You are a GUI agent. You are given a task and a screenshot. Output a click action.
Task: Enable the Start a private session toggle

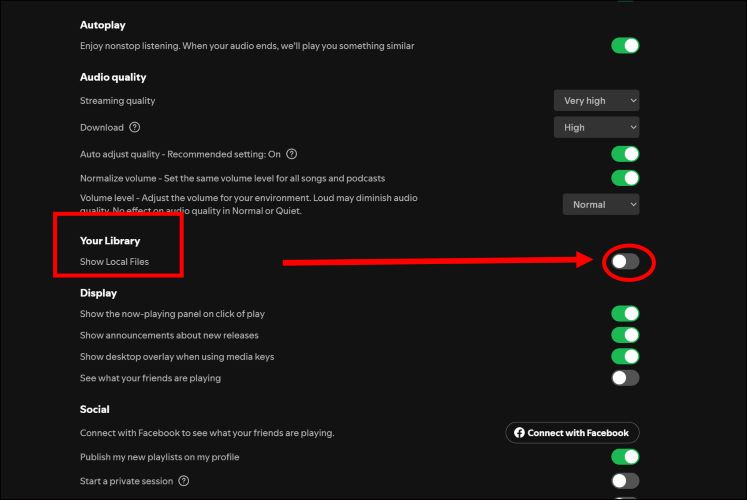point(625,480)
